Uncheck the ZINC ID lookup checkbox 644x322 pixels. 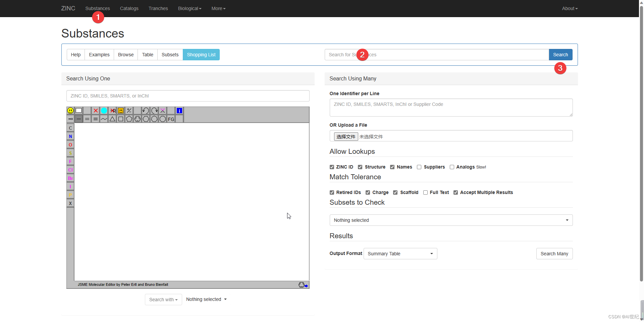(332, 167)
